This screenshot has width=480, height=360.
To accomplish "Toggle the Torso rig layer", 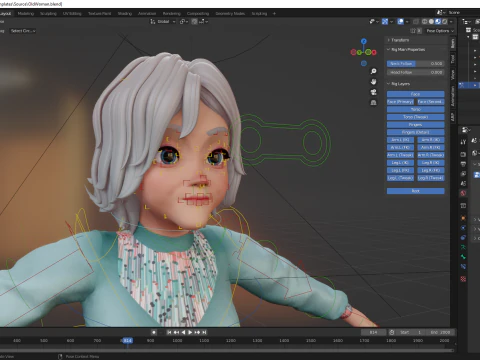I will pyautogui.click(x=416, y=109).
